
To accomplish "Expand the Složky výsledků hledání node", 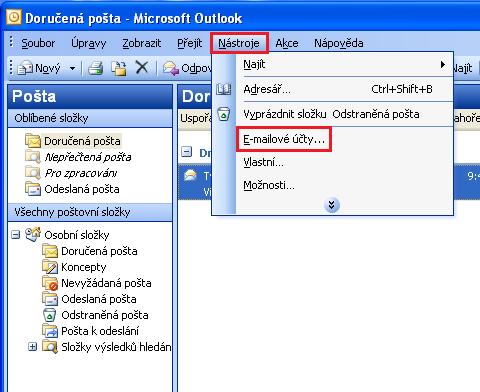I will tap(32, 347).
